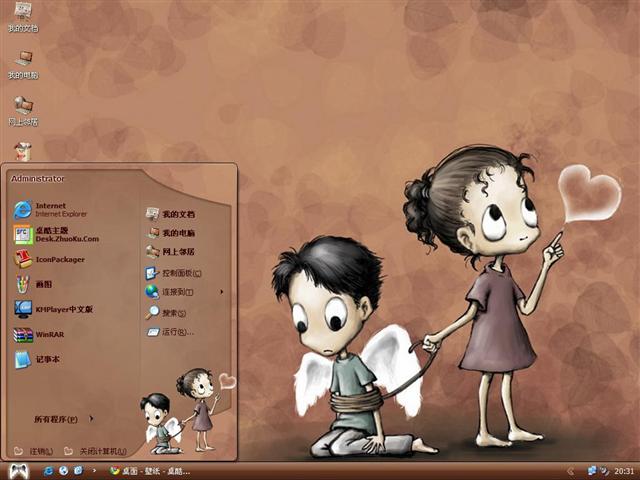The width and height of the screenshot is (640, 480).
Task: Switch to 桌面 - 壁纸 taskbar window
Action: [149, 471]
